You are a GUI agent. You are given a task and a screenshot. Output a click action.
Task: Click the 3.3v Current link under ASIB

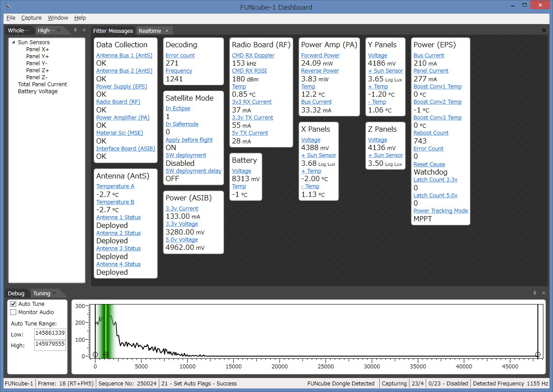(182, 209)
